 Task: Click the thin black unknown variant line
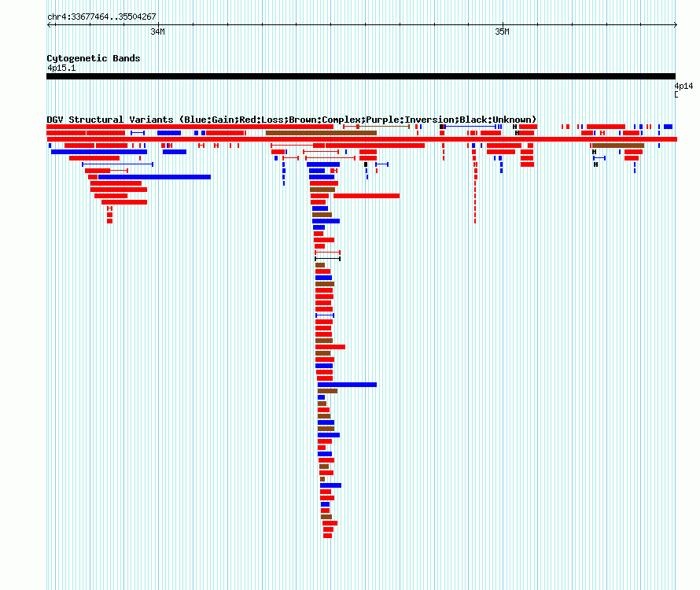click(328, 259)
